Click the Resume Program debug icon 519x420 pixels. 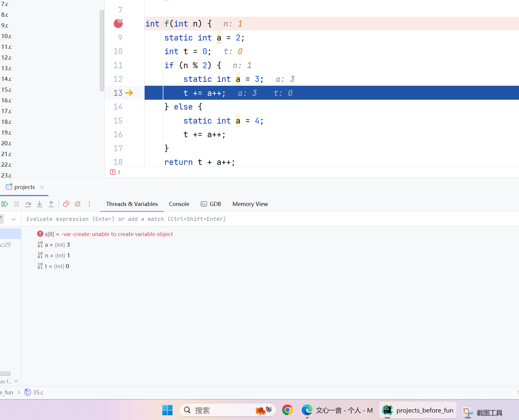click(5, 204)
